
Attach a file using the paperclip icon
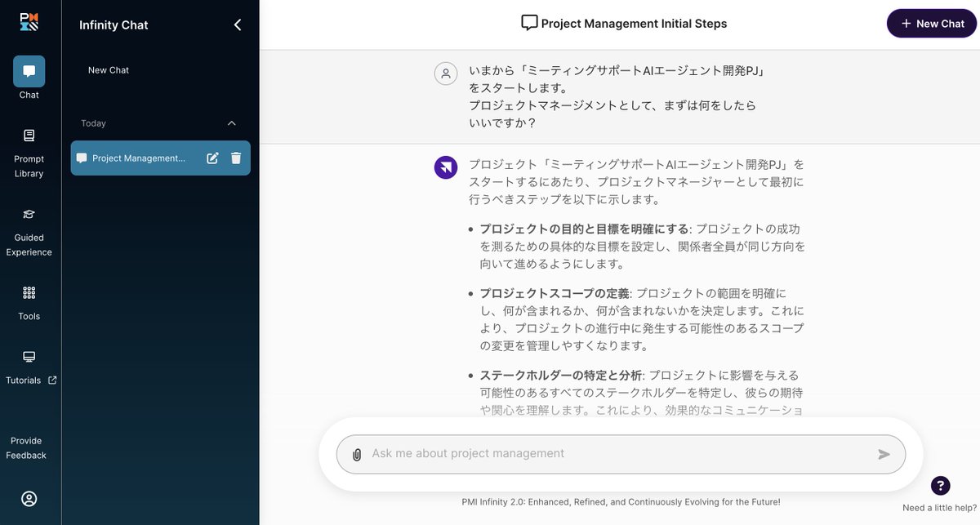tap(356, 453)
